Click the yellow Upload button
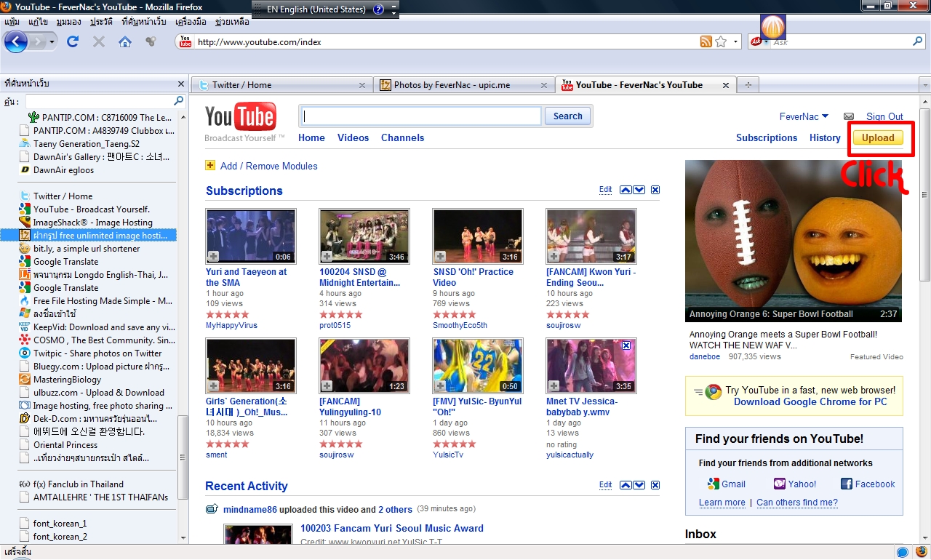Viewport: 931px width, 560px height. pos(878,137)
